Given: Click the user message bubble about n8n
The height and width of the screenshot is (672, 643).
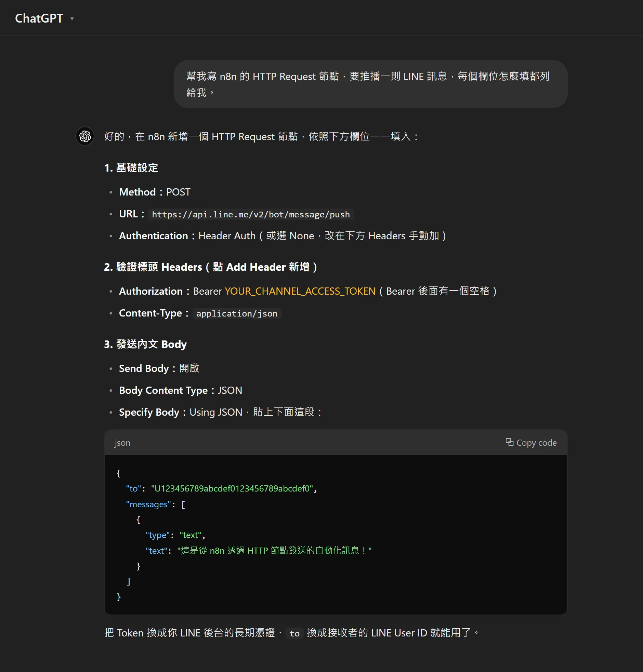Looking at the screenshot, I should [x=370, y=84].
